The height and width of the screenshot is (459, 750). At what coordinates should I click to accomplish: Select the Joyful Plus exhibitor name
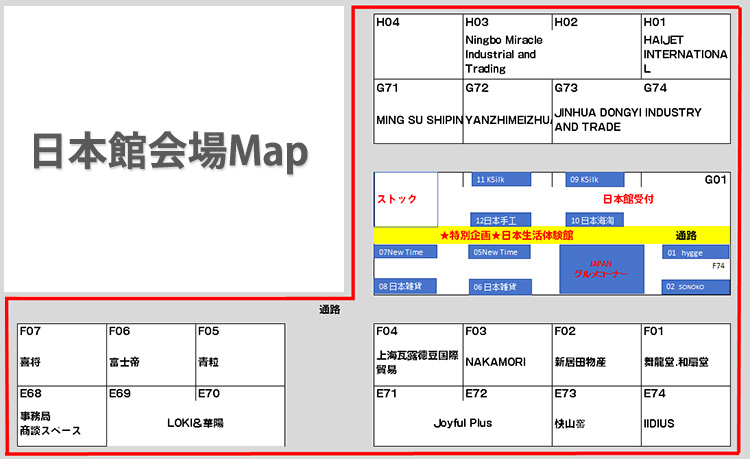click(463, 423)
